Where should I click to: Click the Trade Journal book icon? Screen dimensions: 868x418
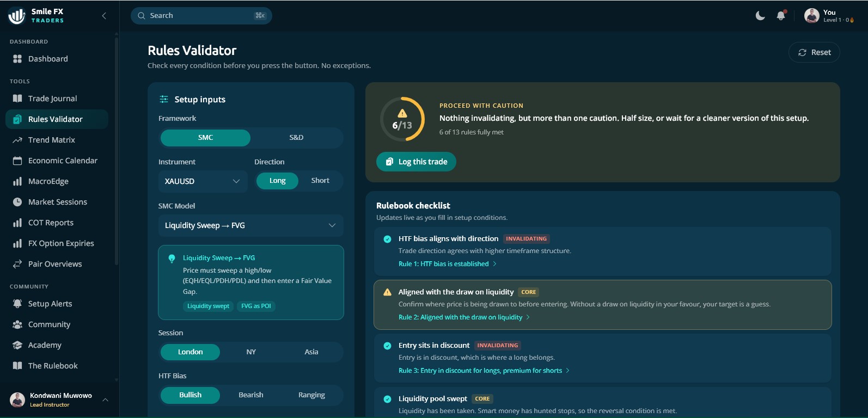point(17,99)
